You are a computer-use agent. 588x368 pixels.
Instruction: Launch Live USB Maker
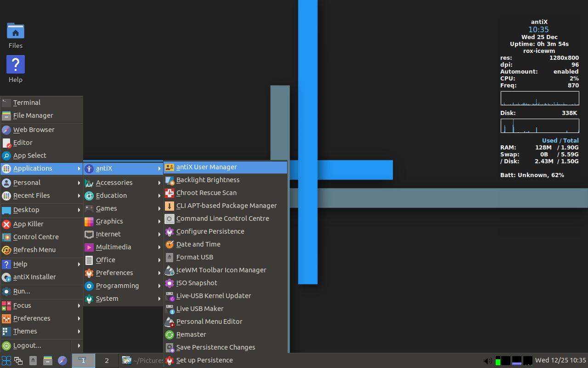226,309
